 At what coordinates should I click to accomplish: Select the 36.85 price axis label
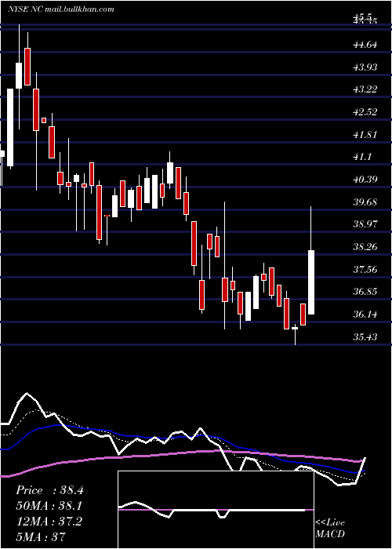pyautogui.click(x=365, y=292)
